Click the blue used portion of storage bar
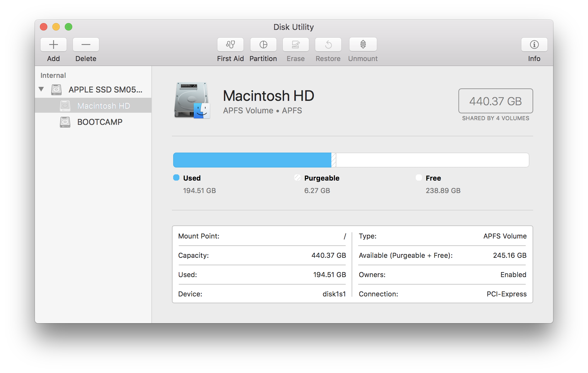Screen dimensions: 588x373 252,160
